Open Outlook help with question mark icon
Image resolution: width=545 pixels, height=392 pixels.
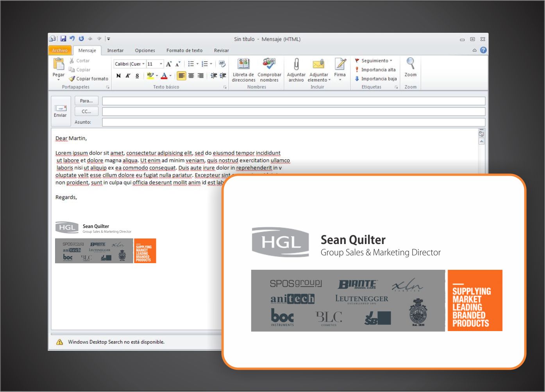tap(483, 50)
